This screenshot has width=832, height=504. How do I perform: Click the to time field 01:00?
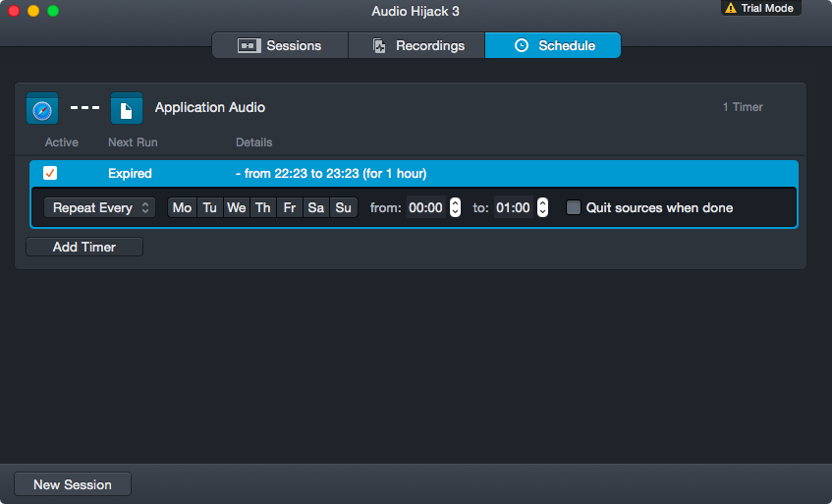(513, 207)
